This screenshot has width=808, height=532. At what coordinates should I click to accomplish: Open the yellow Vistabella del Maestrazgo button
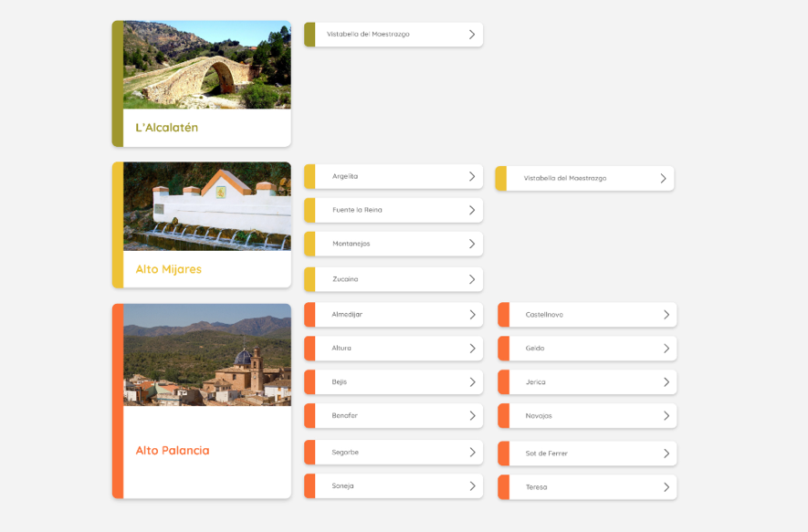[585, 178]
